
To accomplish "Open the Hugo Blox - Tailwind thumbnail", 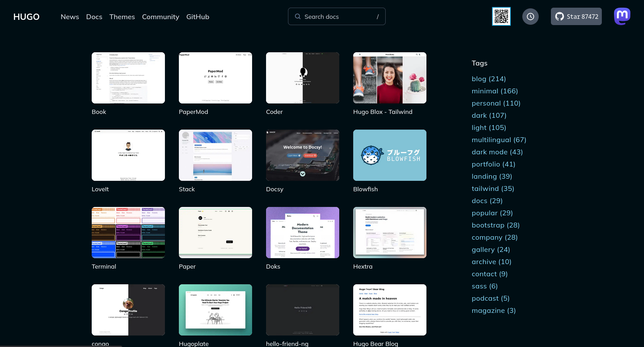I will (390, 78).
